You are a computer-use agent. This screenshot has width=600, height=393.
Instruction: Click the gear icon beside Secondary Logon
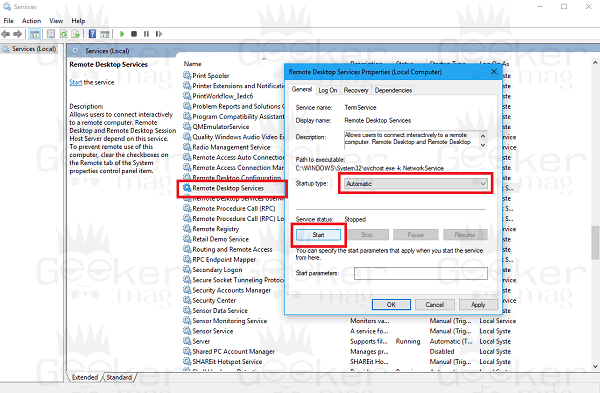[187, 269]
